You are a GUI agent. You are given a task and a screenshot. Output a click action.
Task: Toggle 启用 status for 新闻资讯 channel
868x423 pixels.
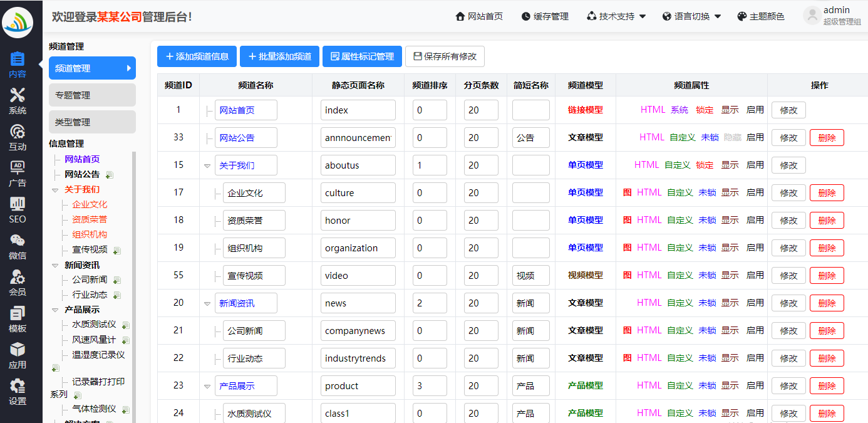[755, 303]
